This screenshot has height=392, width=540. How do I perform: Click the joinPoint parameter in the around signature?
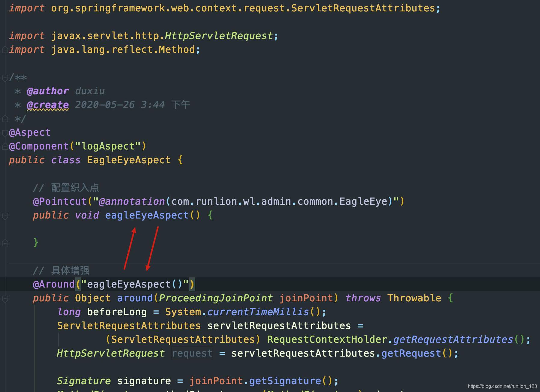[306, 298]
